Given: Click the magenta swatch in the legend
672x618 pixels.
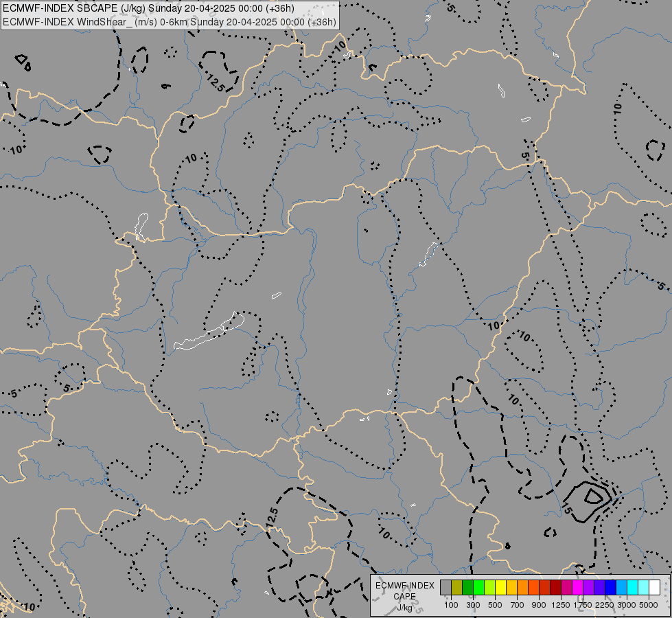Looking at the screenshot, I should [577, 587].
